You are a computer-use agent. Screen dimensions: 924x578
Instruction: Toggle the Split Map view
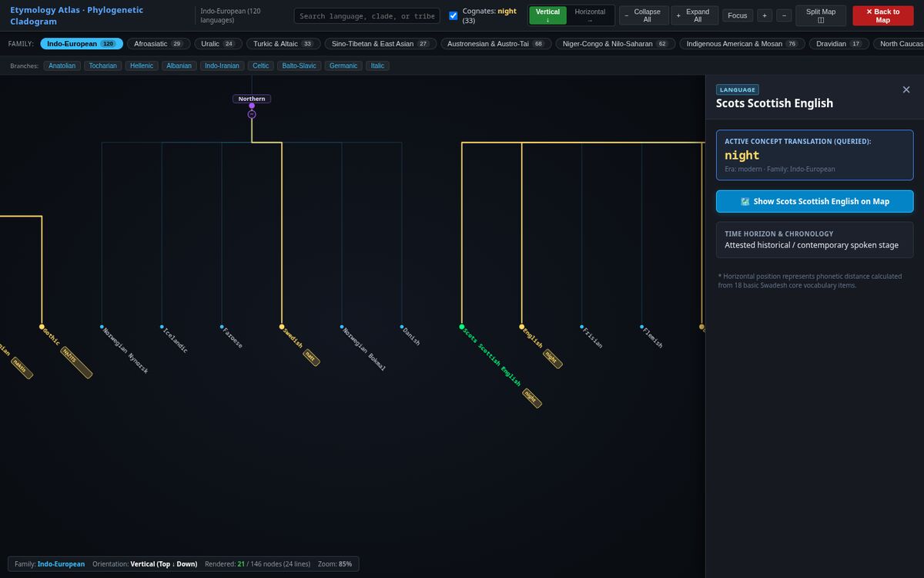(x=820, y=15)
